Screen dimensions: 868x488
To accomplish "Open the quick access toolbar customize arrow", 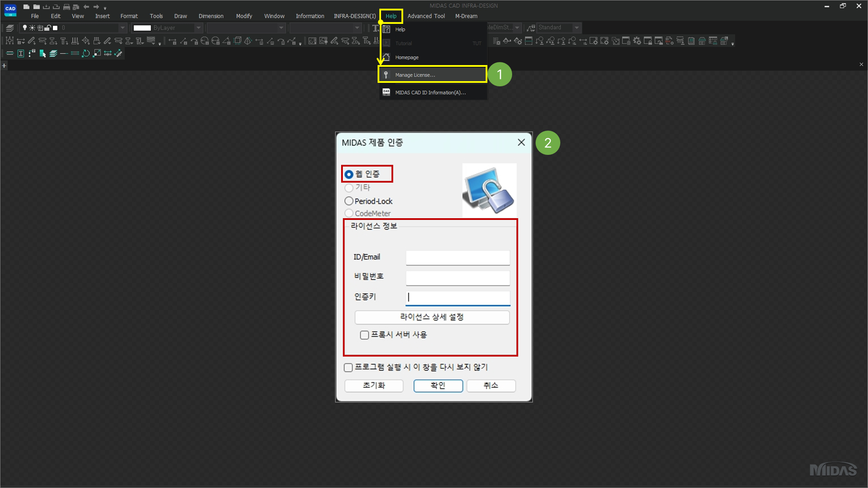I will (105, 8).
